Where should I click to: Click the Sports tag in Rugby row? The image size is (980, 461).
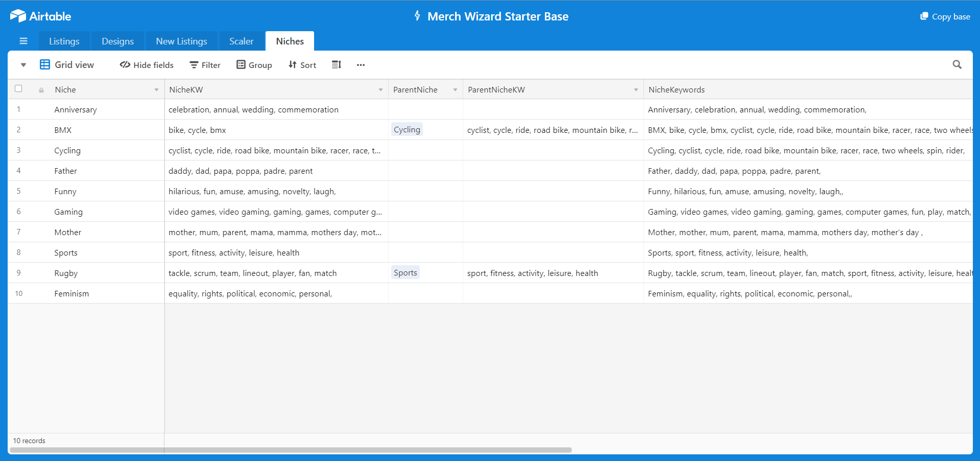[x=405, y=272]
